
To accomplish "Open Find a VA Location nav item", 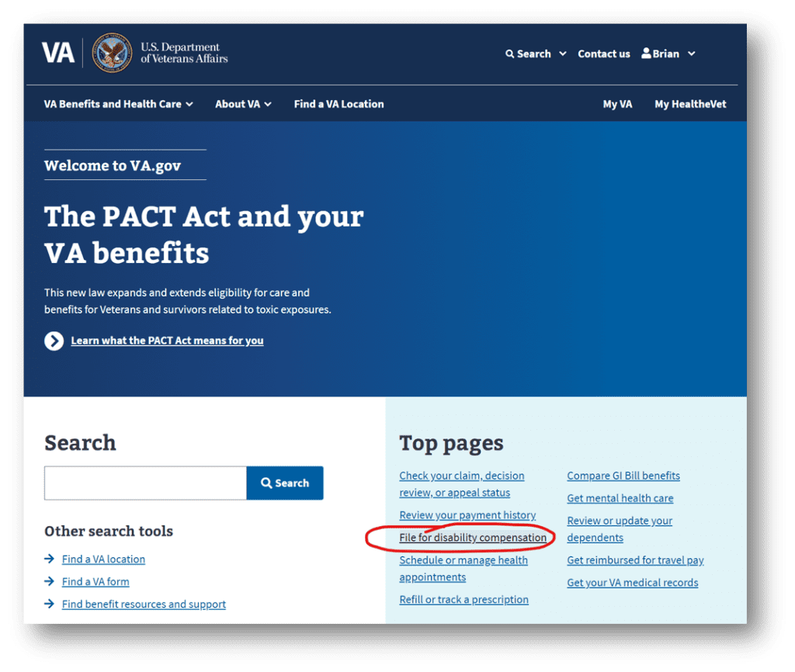I will 338,104.
